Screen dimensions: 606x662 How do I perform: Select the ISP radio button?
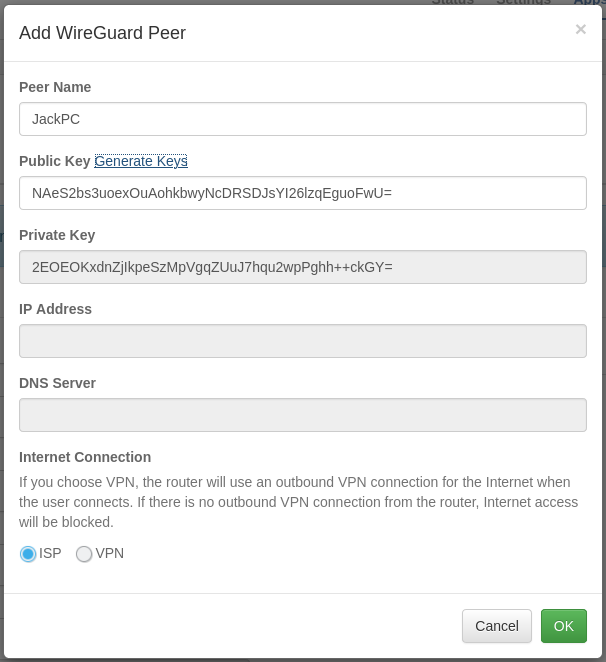click(x=28, y=554)
